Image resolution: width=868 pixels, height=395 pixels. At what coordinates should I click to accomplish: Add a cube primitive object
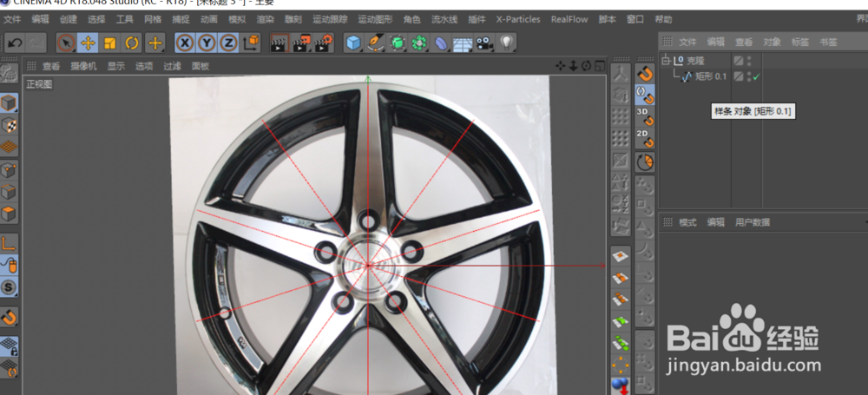[354, 43]
